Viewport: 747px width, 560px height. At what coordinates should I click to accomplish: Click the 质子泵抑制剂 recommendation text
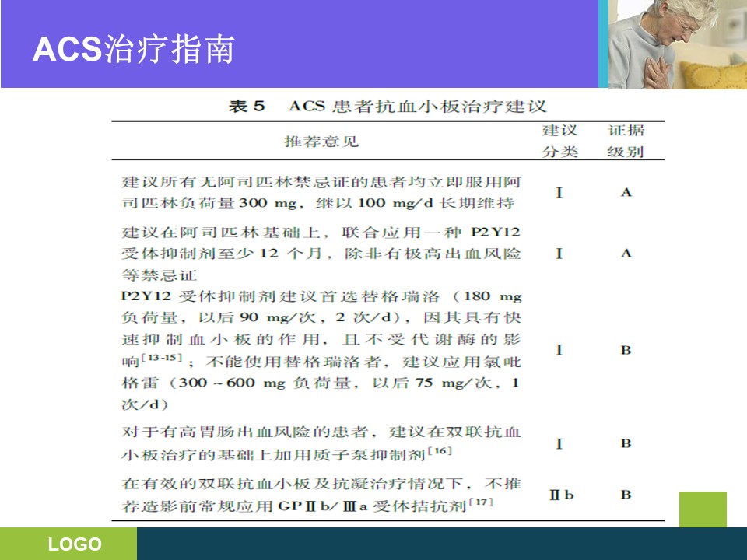point(321,443)
